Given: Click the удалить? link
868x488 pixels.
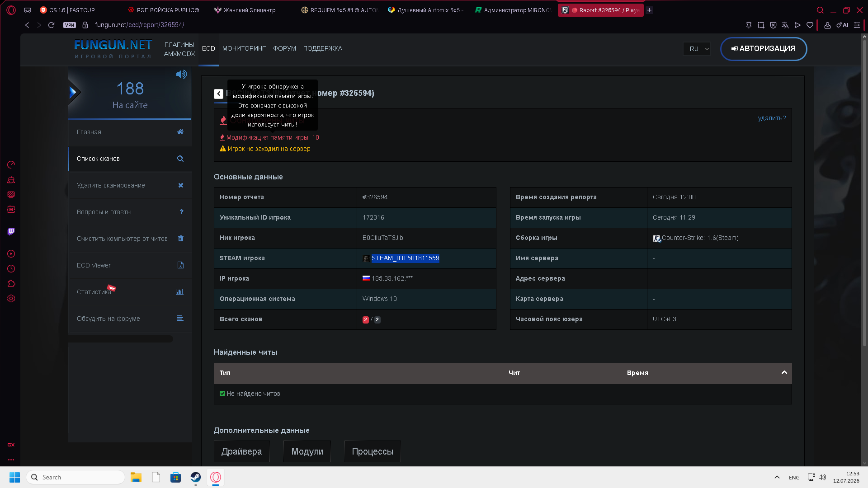Looking at the screenshot, I should click(x=772, y=118).
